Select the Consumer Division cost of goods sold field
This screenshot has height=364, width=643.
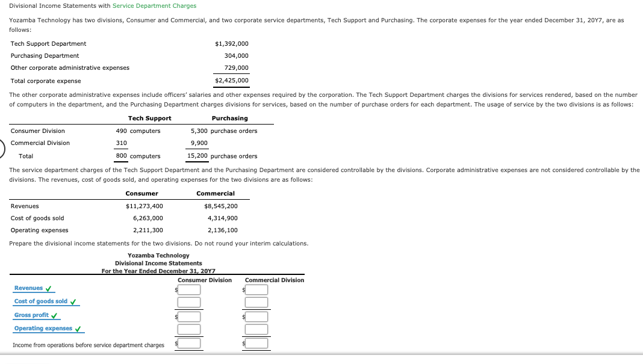click(190, 303)
